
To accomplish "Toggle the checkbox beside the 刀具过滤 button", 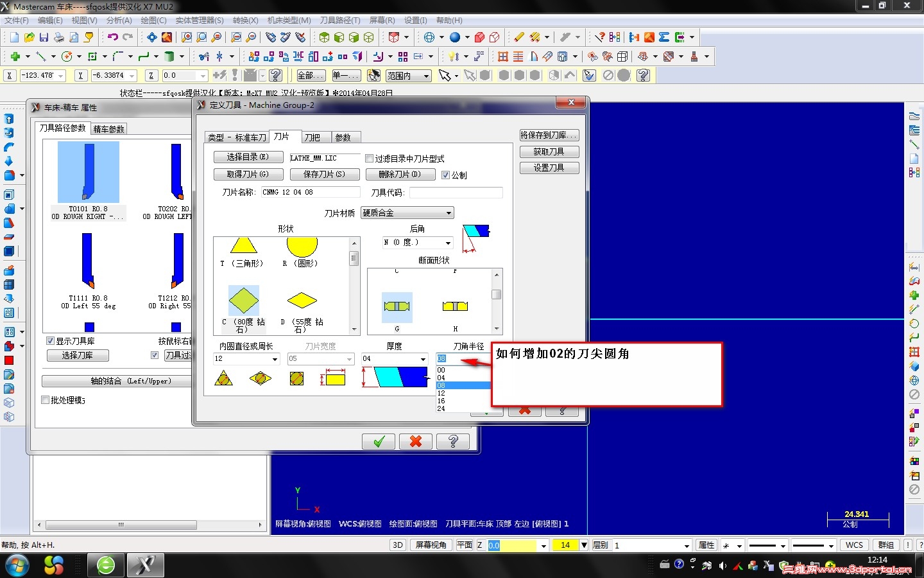I will [x=154, y=355].
